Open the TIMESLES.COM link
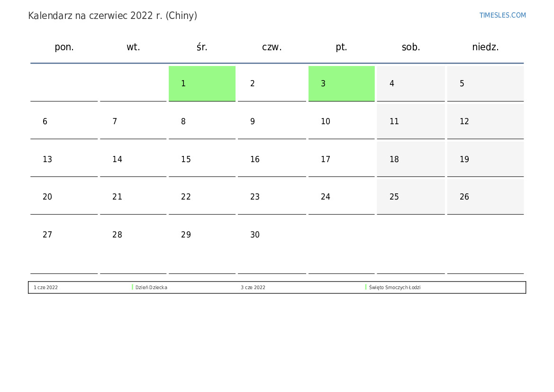 point(502,15)
